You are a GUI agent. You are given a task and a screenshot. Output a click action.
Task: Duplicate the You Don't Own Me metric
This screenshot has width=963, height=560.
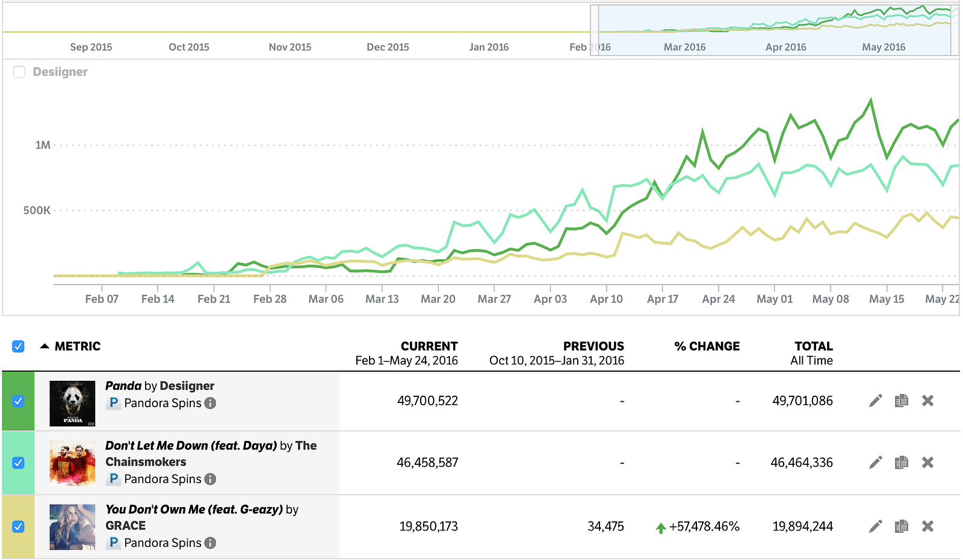tap(901, 526)
